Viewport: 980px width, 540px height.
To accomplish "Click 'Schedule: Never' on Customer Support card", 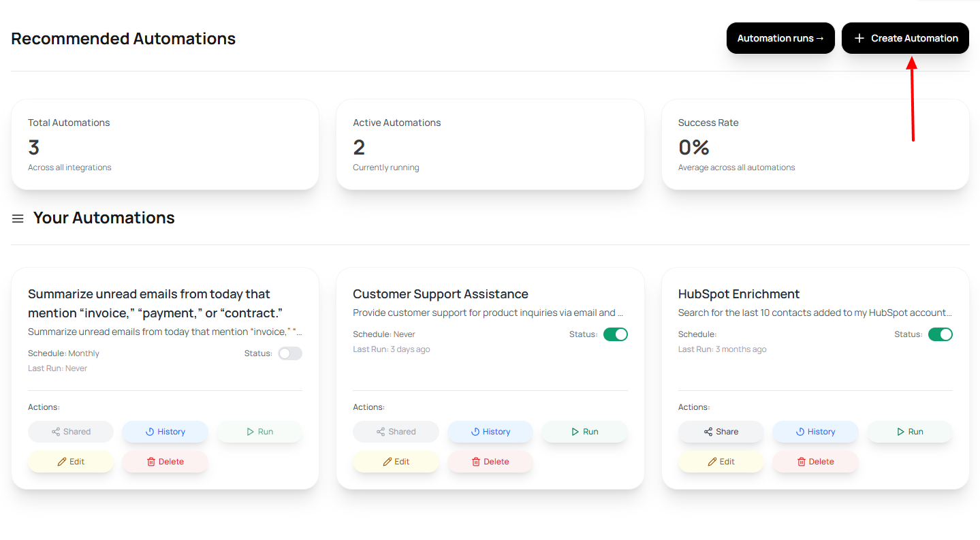I will (384, 334).
